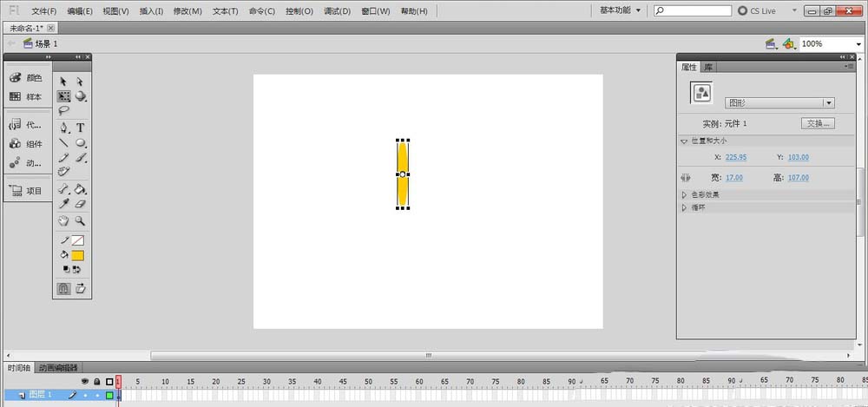Image resolution: width=868 pixels, height=407 pixels.
Task: Click the X value 225.95
Action: [x=736, y=157]
